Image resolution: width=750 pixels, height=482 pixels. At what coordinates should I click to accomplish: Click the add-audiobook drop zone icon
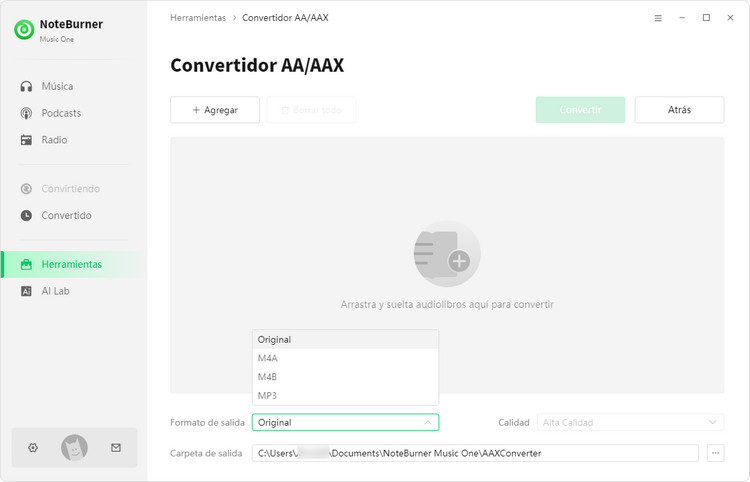tap(447, 254)
